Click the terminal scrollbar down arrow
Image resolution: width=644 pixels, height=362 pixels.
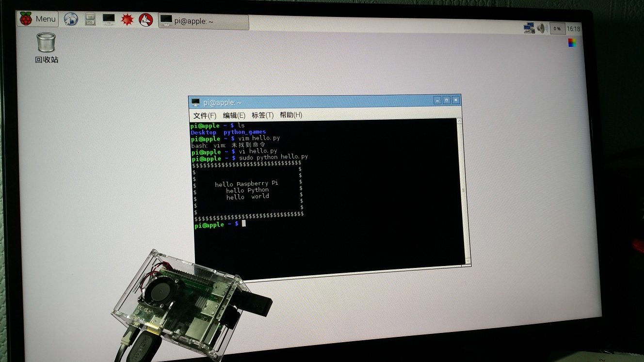pyautogui.click(x=468, y=261)
